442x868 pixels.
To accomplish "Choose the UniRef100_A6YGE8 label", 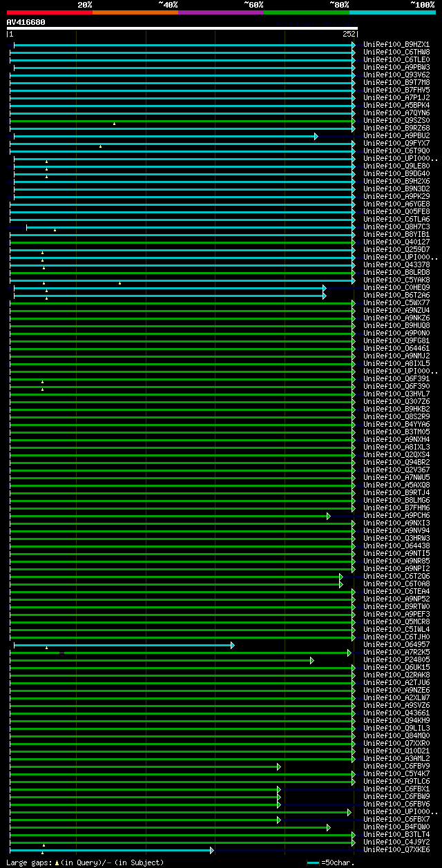I will (x=396, y=204).
